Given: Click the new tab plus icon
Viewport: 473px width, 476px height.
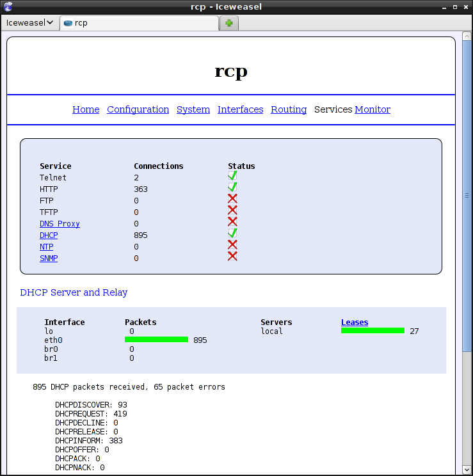Looking at the screenshot, I should click(228, 23).
